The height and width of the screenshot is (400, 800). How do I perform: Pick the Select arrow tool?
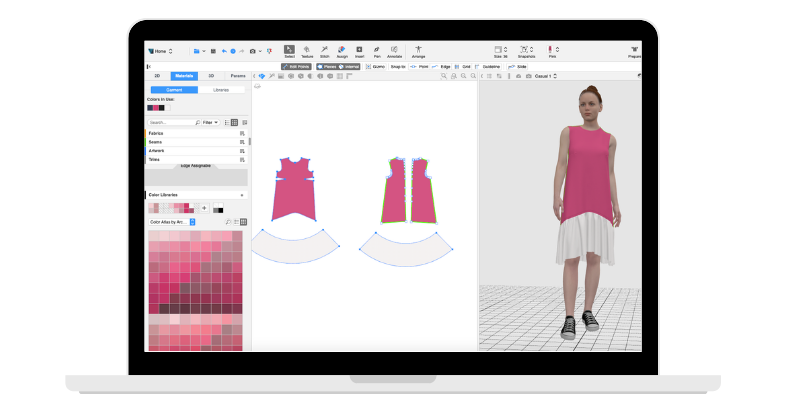289,51
